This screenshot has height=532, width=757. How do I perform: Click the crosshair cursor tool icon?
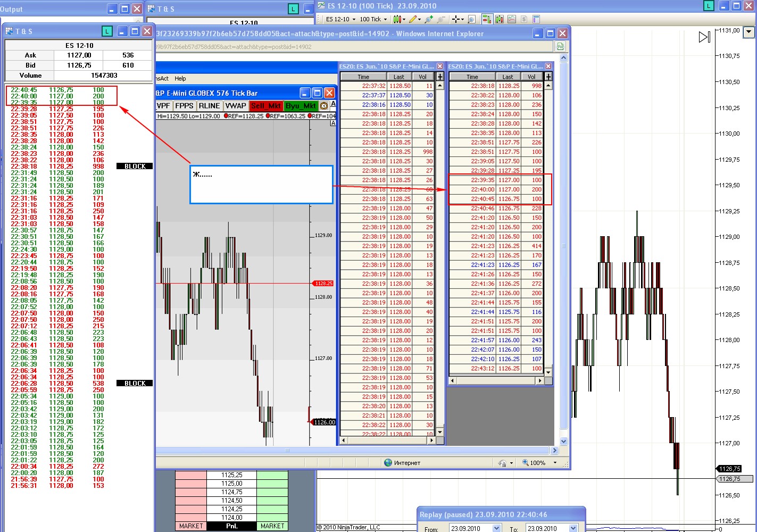coord(456,19)
